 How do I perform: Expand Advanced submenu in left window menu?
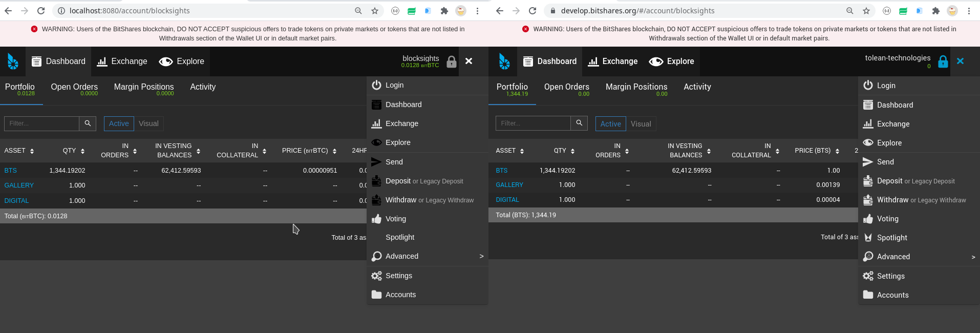(x=428, y=256)
